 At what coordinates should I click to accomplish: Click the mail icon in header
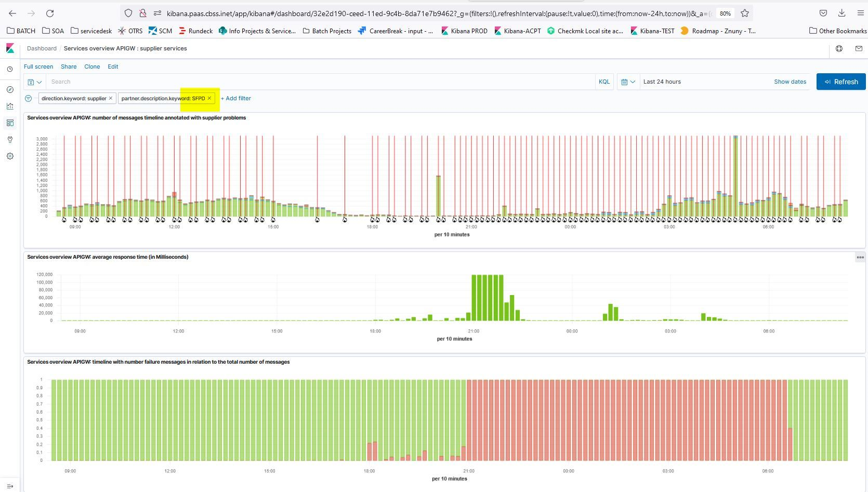pyautogui.click(x=859, y=48)
